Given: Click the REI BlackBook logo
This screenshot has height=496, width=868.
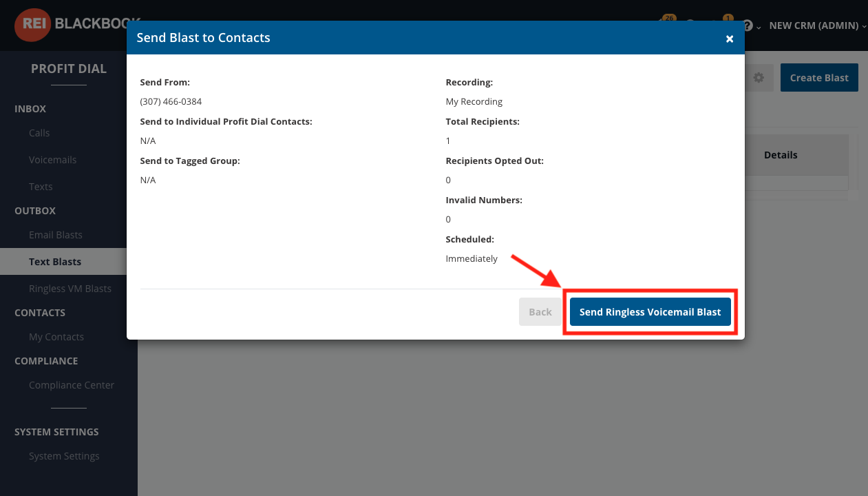Looking at the screenshot, I should (x=76, y=24).
